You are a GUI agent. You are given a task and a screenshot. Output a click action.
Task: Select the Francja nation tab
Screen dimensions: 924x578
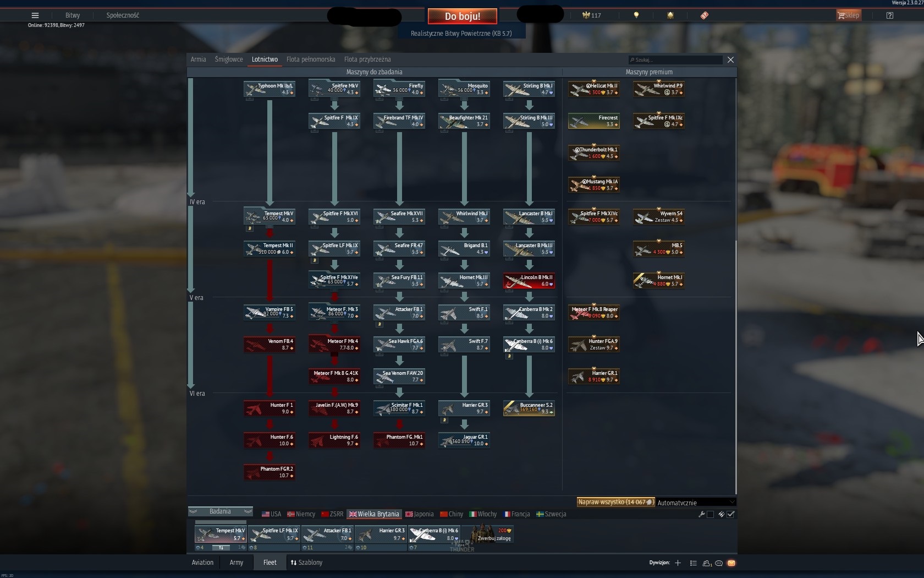coord(516,514)
